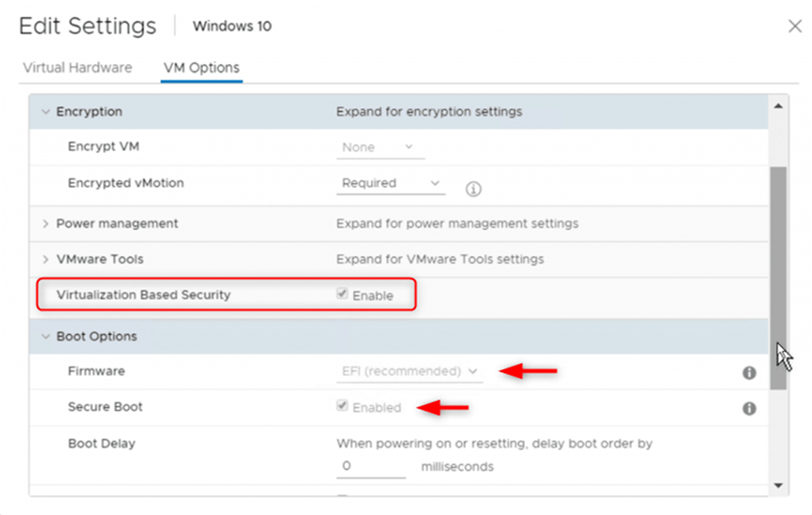
Task: Click the scrollbar up arrow
Action: (x=778, y=107)
